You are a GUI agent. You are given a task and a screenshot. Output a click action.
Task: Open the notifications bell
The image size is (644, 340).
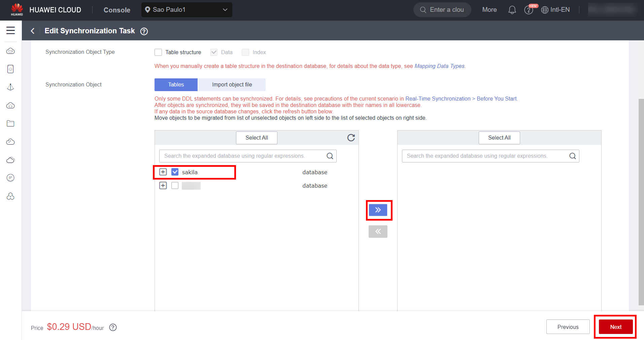tap(512, 10)
